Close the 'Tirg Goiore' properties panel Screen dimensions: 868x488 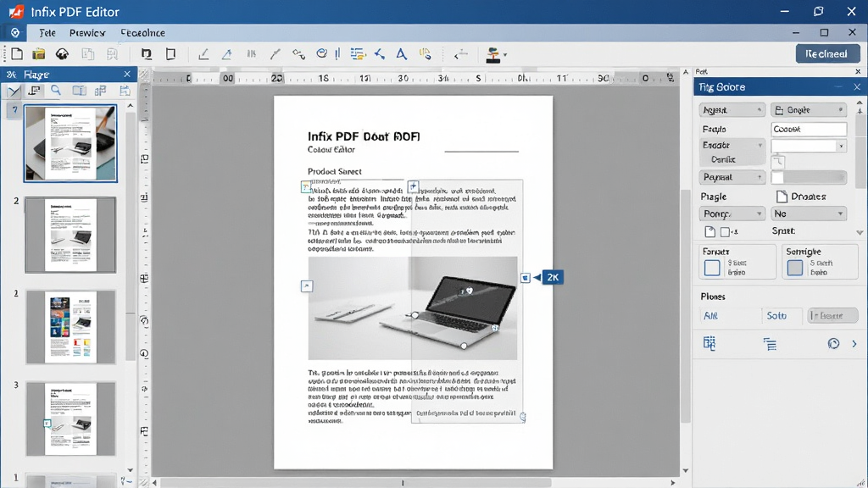pos(857,87)
